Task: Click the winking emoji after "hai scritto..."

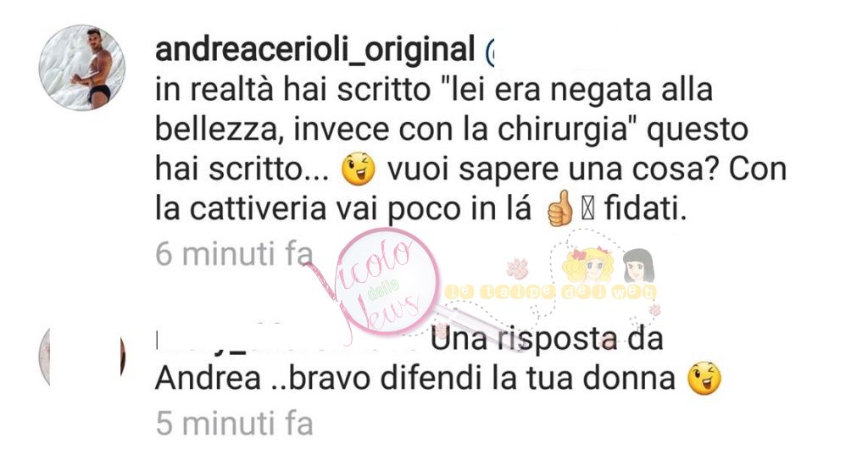Action: click(x=359, y=169)
